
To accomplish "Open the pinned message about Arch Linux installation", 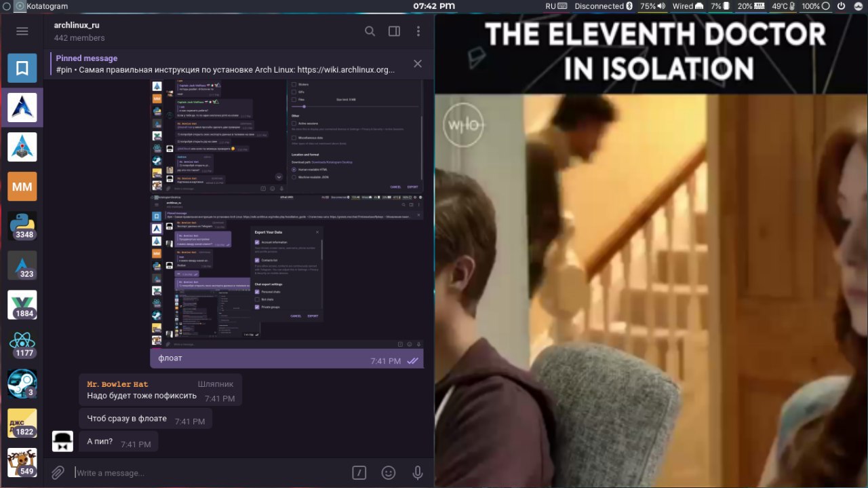I will [225, 64].
